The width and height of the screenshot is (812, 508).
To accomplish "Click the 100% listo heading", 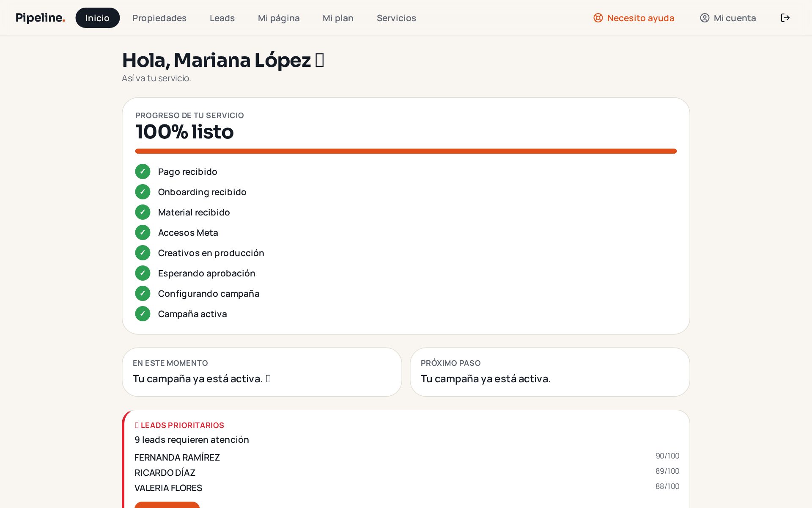I will 184,132.
